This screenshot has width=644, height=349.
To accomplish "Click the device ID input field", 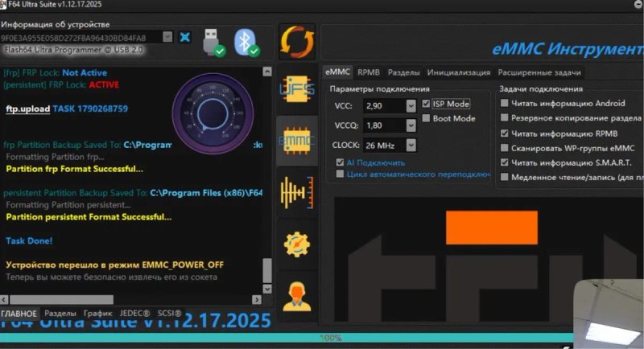I will click(81, 38).
